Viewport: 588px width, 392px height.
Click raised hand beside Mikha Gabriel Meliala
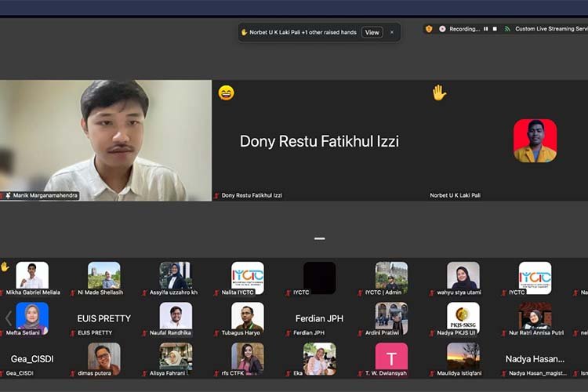point(5,267)
